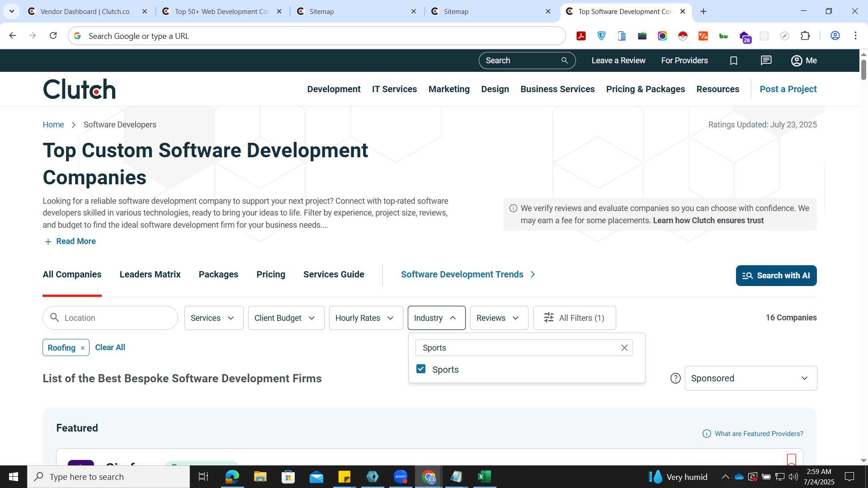This screenshot has width=868, height=488.
Task: Click For Providers link
Action: click(x=684, y=61)
